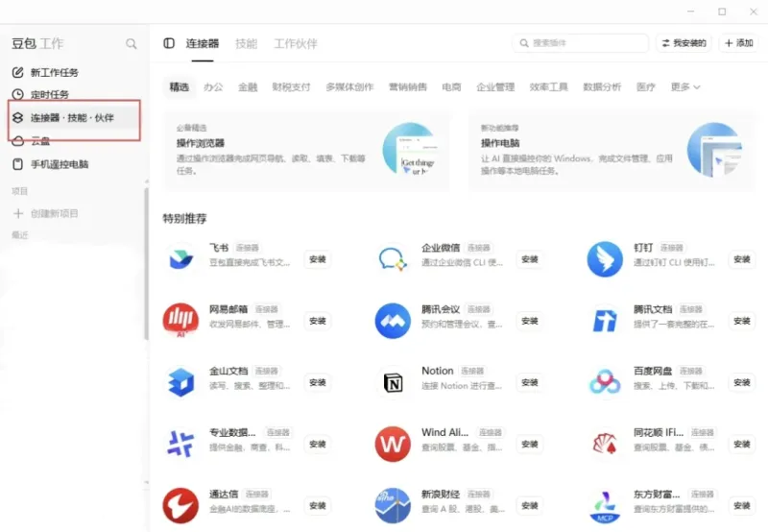Select the 多媒体创作 category filter
Viewport: 768px width, 532px height.
click(x=349, y=87)
